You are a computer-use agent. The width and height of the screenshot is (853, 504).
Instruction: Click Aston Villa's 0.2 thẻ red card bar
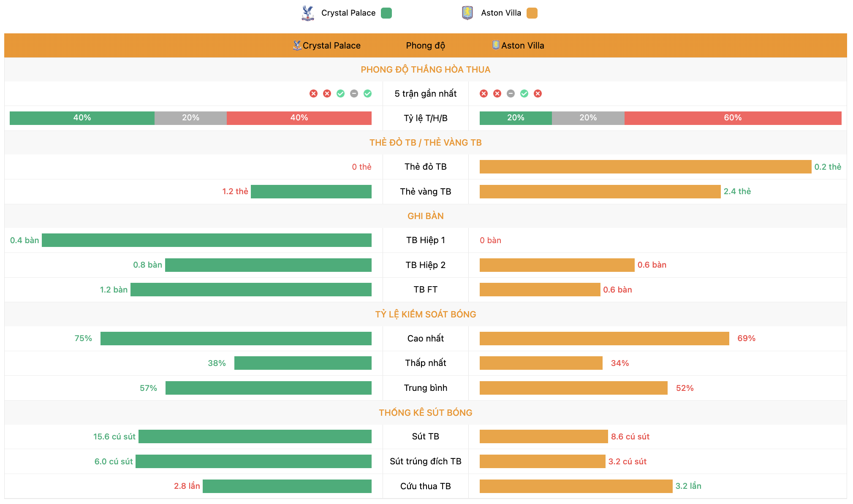(646, 167)
